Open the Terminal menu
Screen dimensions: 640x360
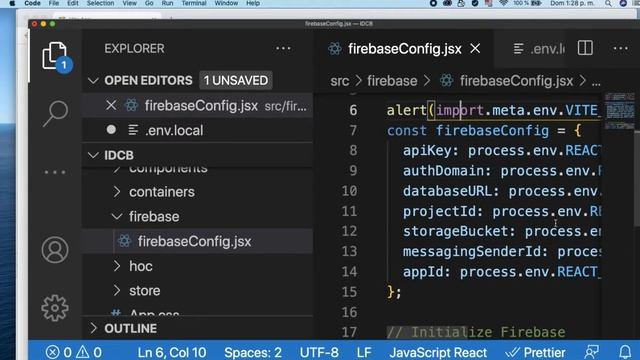(x=194, y=3)
